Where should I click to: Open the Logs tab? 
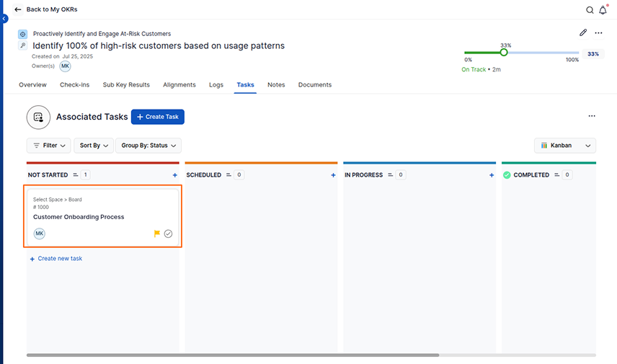[x=216, y=84]
